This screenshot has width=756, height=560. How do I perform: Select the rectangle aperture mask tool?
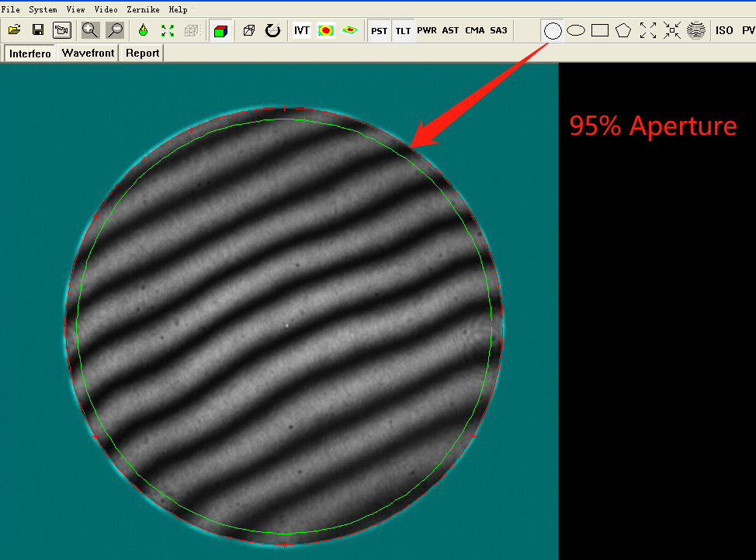600,31
